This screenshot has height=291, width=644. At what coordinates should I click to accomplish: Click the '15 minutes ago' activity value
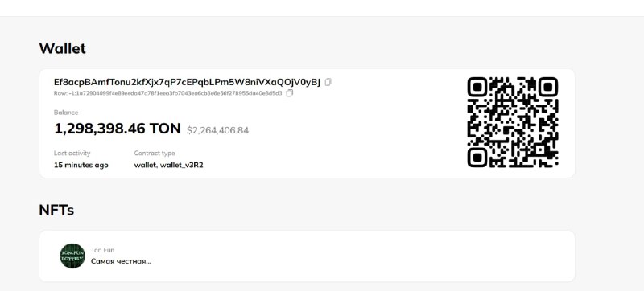click(81, 165)
